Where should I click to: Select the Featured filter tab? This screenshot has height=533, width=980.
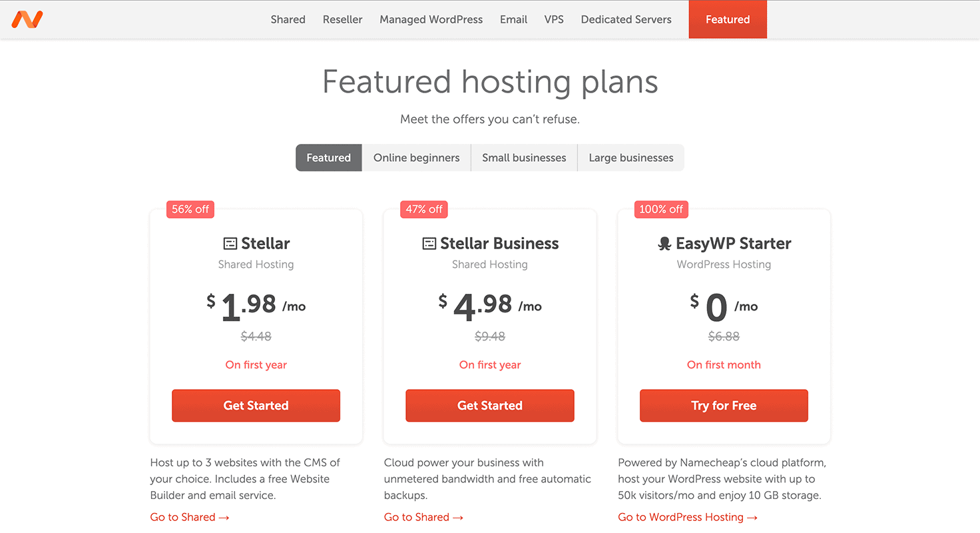click(x=328, y=157)
